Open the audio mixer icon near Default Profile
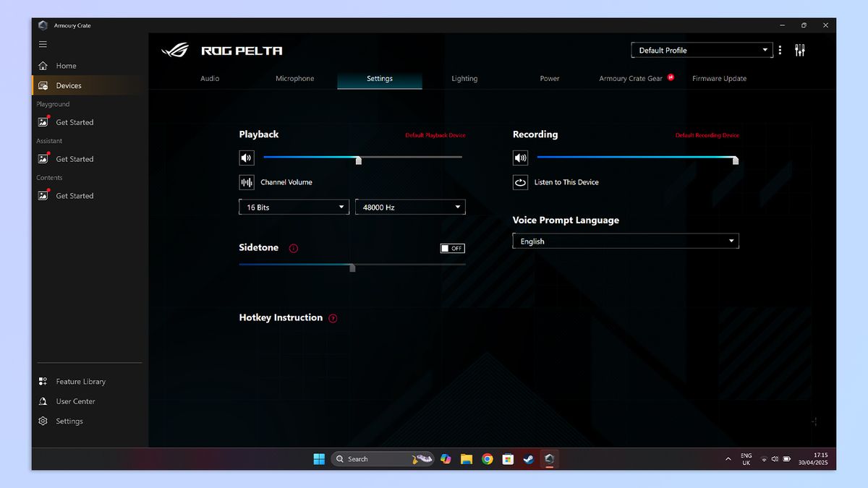The width and height of the screenshot is (868, 488). pos(799,50)
